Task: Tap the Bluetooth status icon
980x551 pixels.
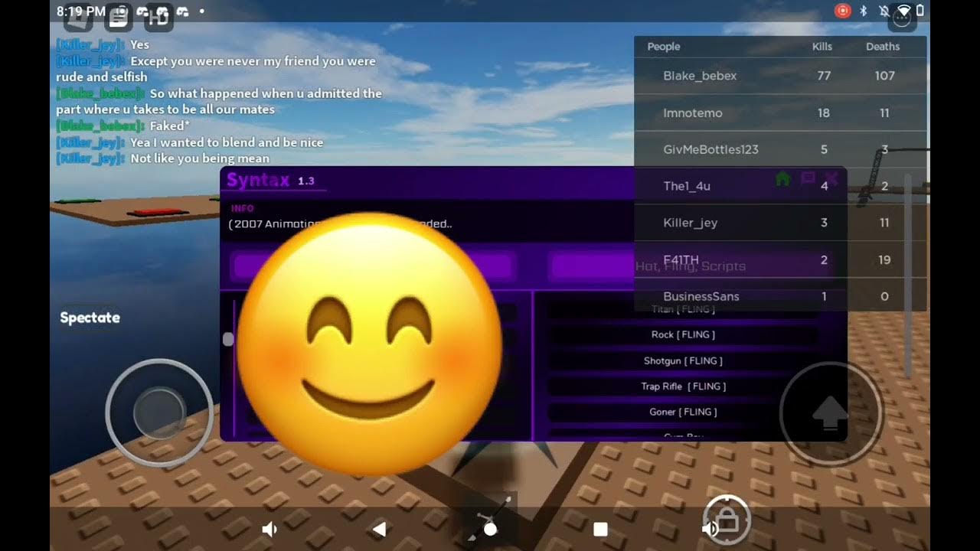Action: [864, 11]
